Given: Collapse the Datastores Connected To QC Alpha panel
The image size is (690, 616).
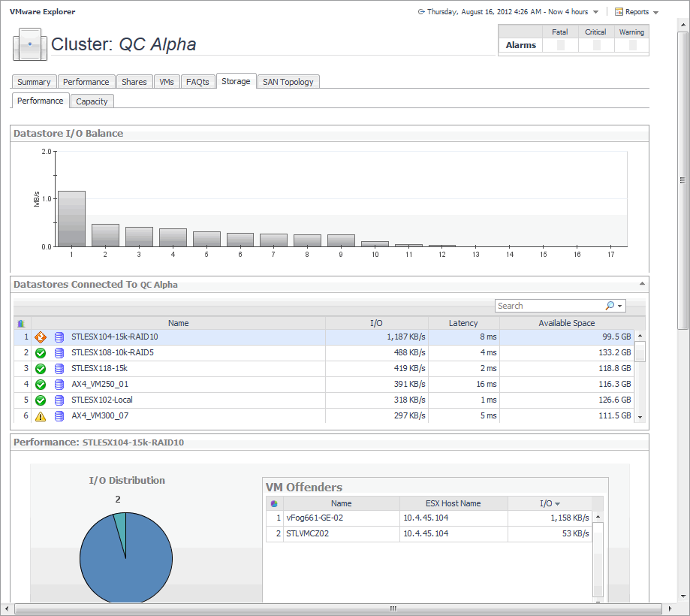Looking at the screenshot, I should click(641, 284).
